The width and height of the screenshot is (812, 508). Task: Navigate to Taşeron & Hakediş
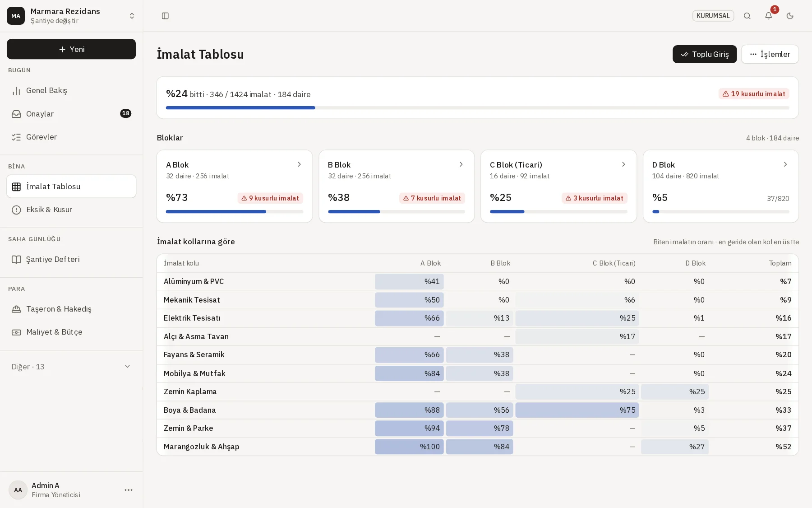pyautogui.click(x=71, y=309)
